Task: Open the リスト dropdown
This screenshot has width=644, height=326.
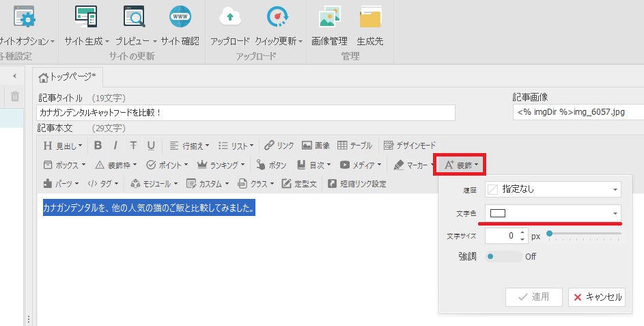Action: [236, 146]
